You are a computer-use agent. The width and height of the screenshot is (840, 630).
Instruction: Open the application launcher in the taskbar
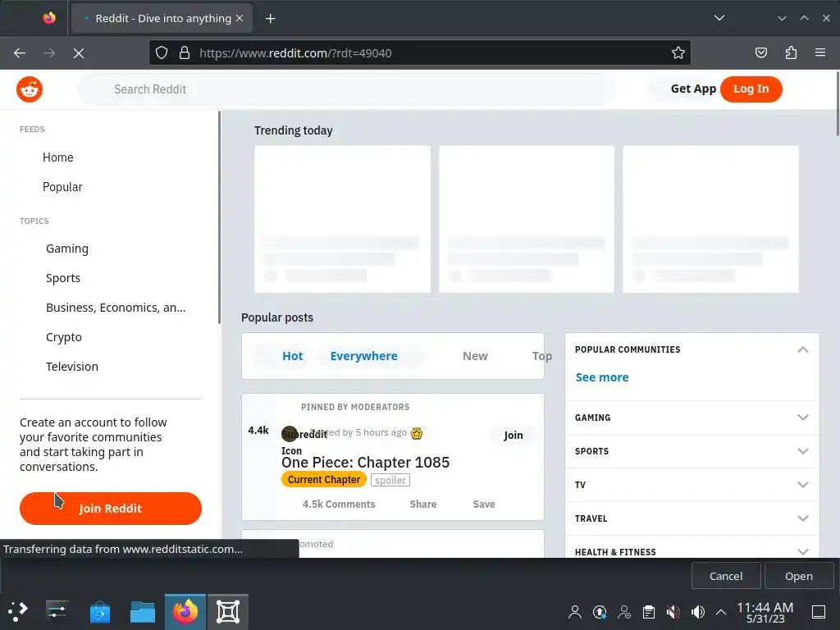tap(18, 611)
